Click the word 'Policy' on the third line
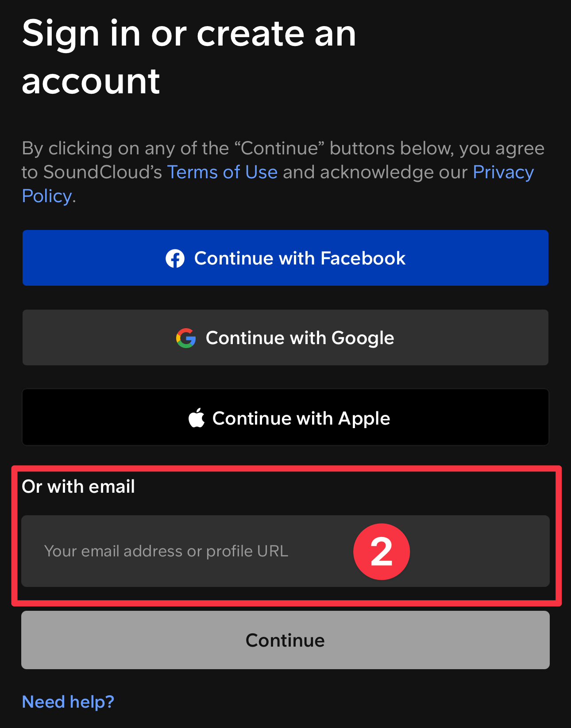571x728 pixels. 47,196
